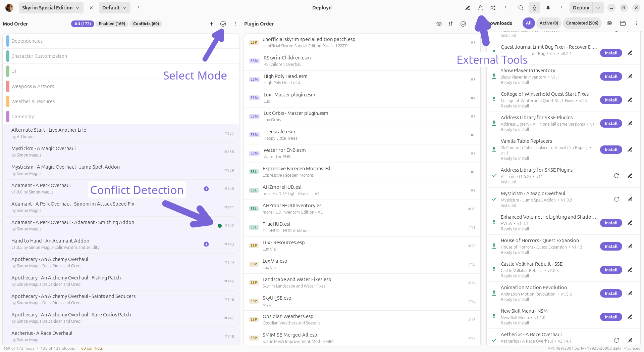Click the shuffle arrows icon in the title bar

493,8
